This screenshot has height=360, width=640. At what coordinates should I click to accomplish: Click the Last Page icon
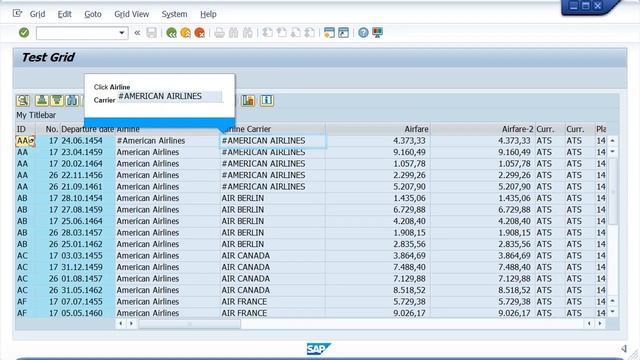[x=310, y=33]
